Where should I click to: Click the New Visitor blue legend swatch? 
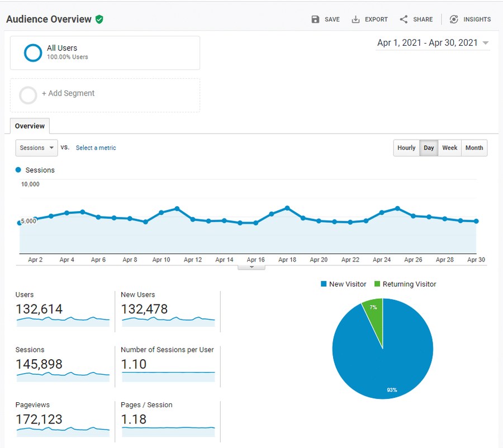pyautogui.click(x=324, y=284)
